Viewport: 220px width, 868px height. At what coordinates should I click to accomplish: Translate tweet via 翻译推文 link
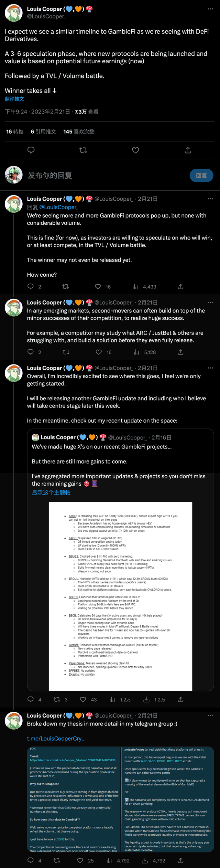[x=14, y=99]
